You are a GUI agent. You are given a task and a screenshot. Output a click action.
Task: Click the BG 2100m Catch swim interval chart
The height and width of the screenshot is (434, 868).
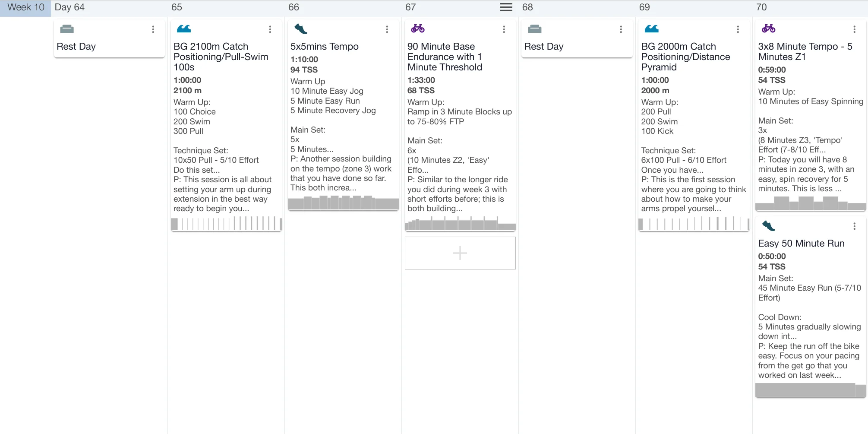tap(226, 224)
